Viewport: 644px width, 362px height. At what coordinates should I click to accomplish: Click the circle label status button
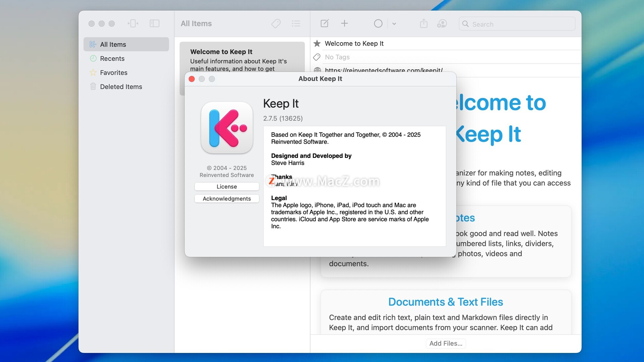378,23
